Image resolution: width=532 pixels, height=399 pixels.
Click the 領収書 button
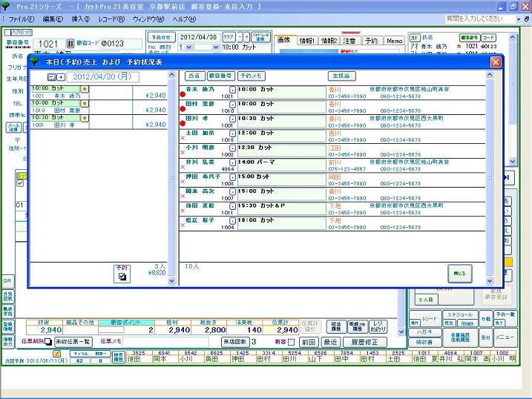(425, 343)
